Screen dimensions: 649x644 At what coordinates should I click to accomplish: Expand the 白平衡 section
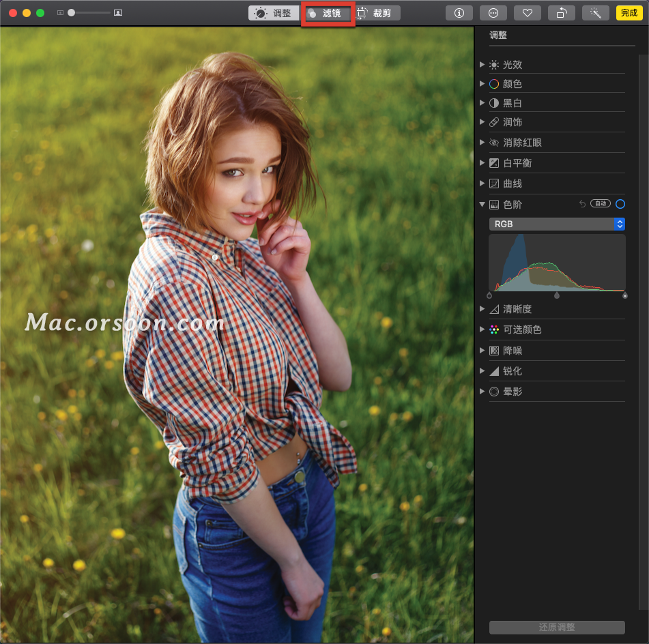point(482,162)
